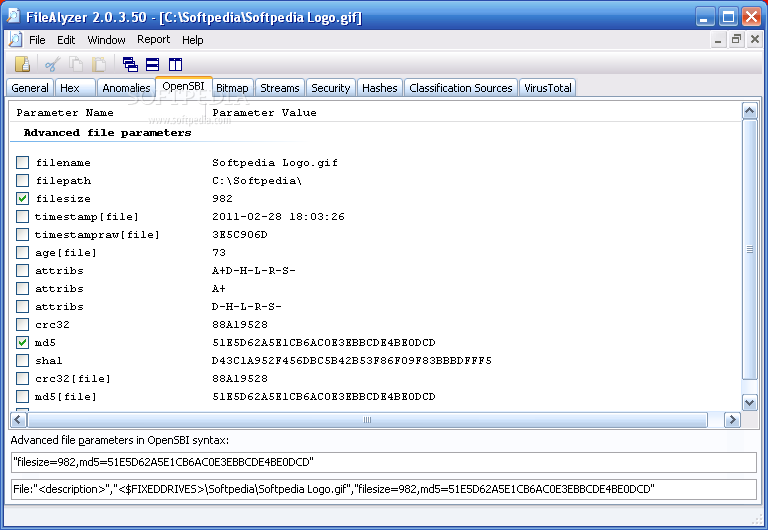Switch to the Streams tab
Viewport: 768px width, 530px height.
(280, 88)
